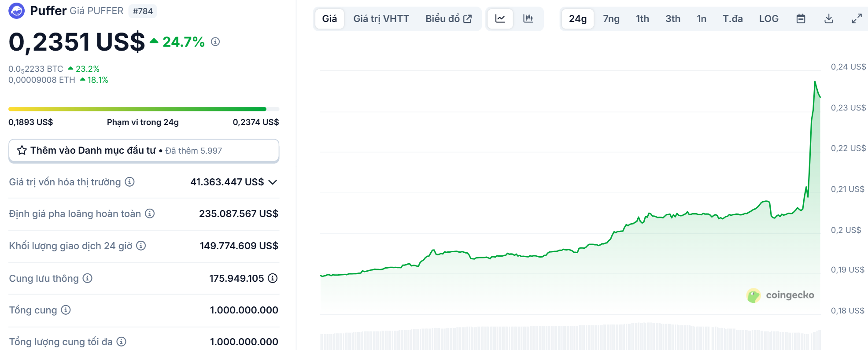Open info icon beside 175.949.105 supply value

pyautogui.click(x=273, y=278)
